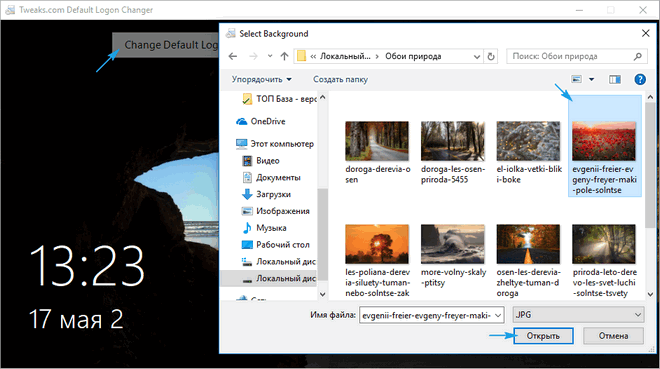Open Загрузки folder in tree
Screen dimensions: 660x369
click(x=266, y=194)
